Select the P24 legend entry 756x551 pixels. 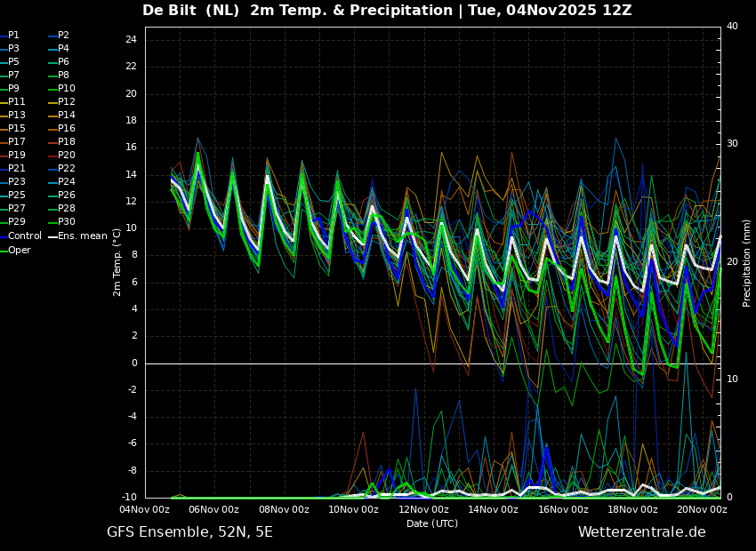coord(67,182)
